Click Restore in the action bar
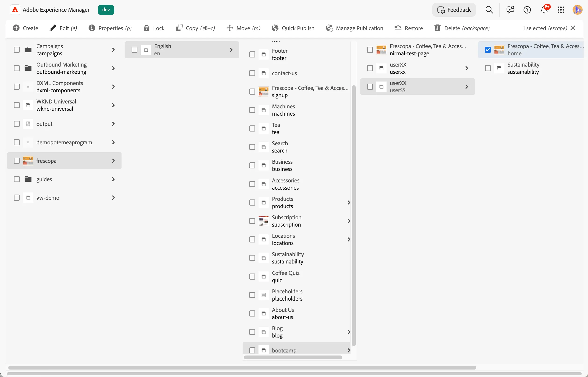 (409, 28)
